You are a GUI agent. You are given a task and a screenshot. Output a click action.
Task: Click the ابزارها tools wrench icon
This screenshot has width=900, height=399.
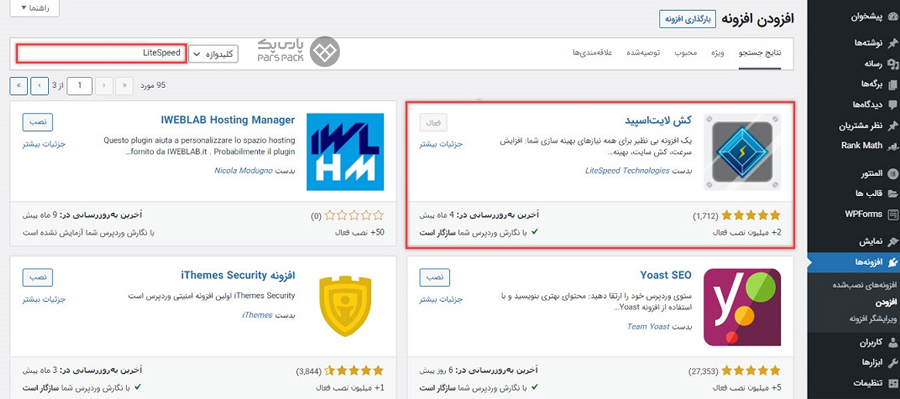click(893, 363)
